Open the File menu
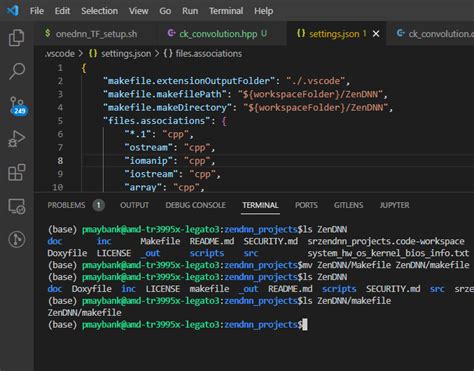This screenshot has height=371, width=474. tap(37, 11)
